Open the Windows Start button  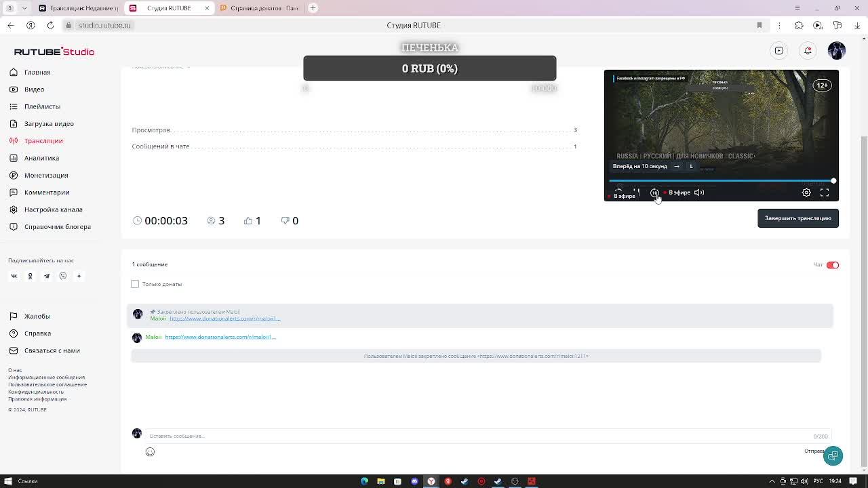coord(8,481)
